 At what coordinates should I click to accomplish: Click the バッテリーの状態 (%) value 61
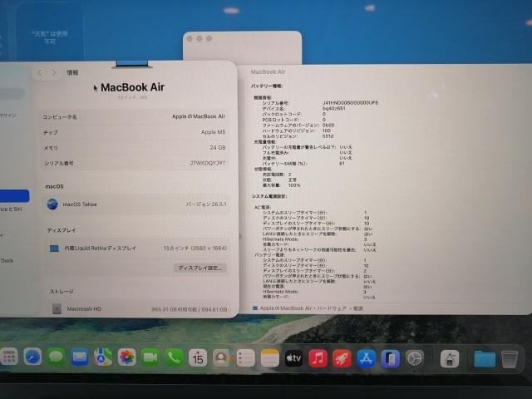342,163
